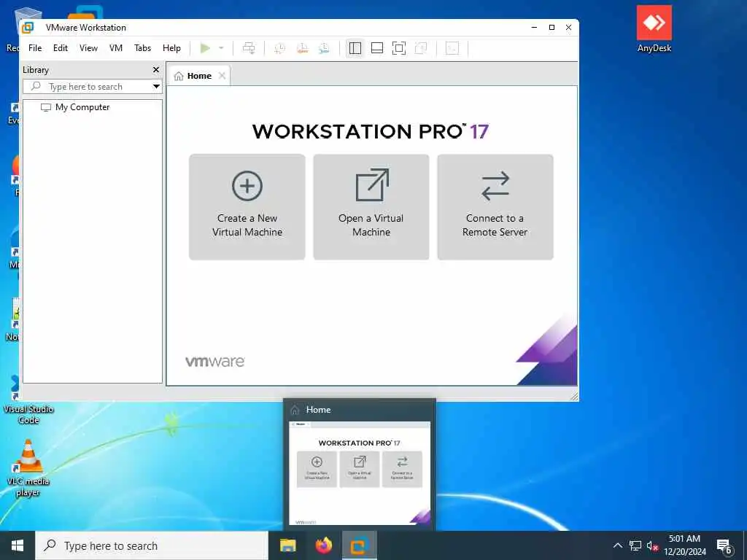Open the VM menu
Image resolution: width=747 pixels, height=560 pixels.
point(116,48)
